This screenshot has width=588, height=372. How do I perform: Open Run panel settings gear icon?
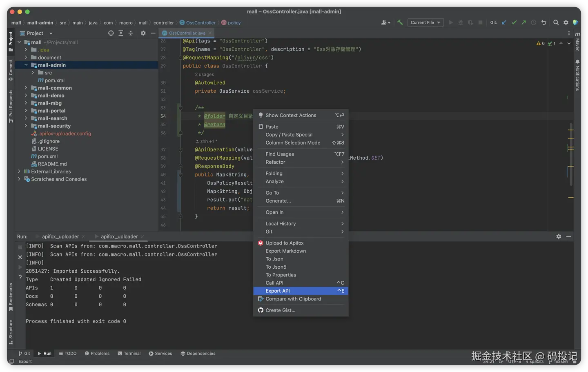(559, 236)
